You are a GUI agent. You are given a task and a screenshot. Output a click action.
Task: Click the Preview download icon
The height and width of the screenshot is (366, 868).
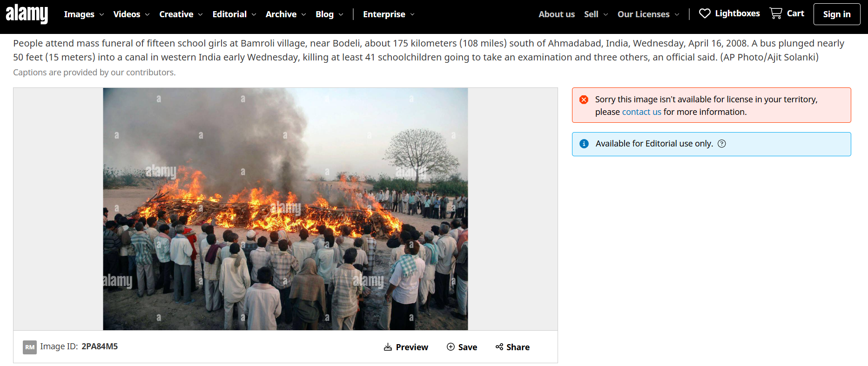coord(388,347)
